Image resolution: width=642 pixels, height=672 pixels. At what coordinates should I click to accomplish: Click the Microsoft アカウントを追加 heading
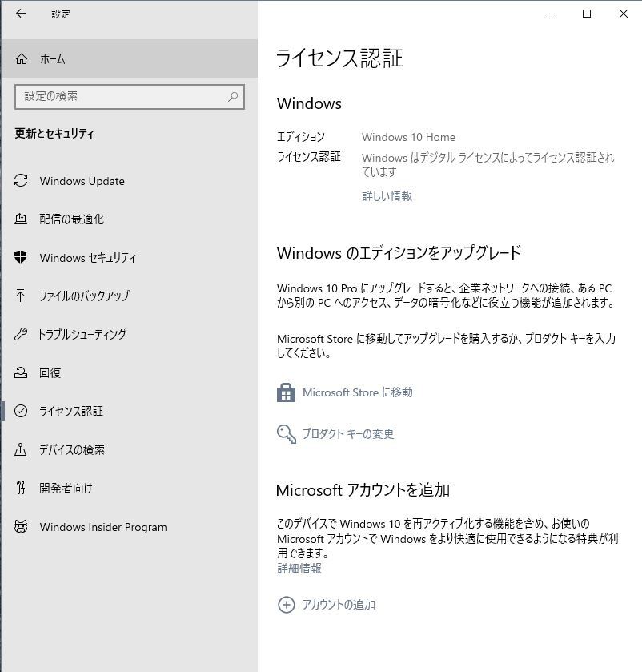[x=363, y=490]
